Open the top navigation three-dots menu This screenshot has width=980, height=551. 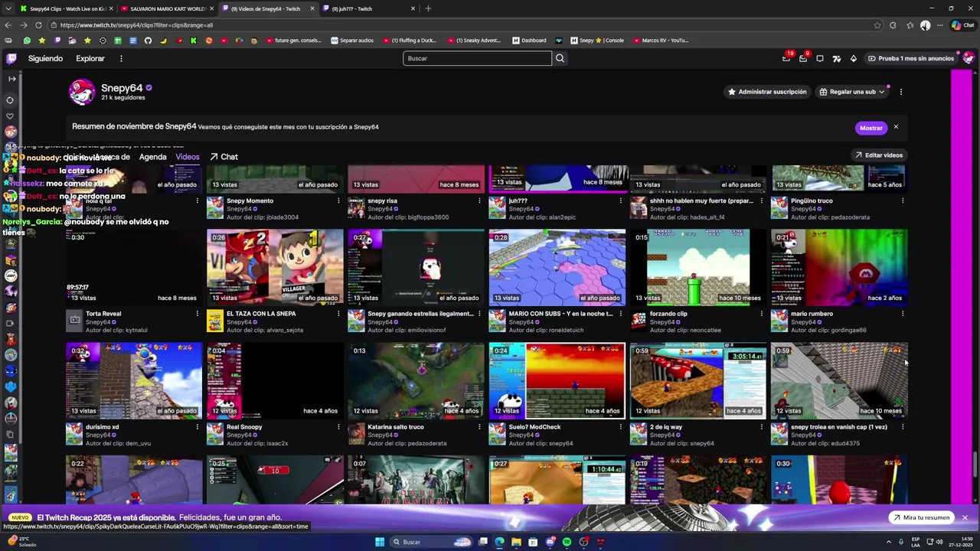(121, 58)
